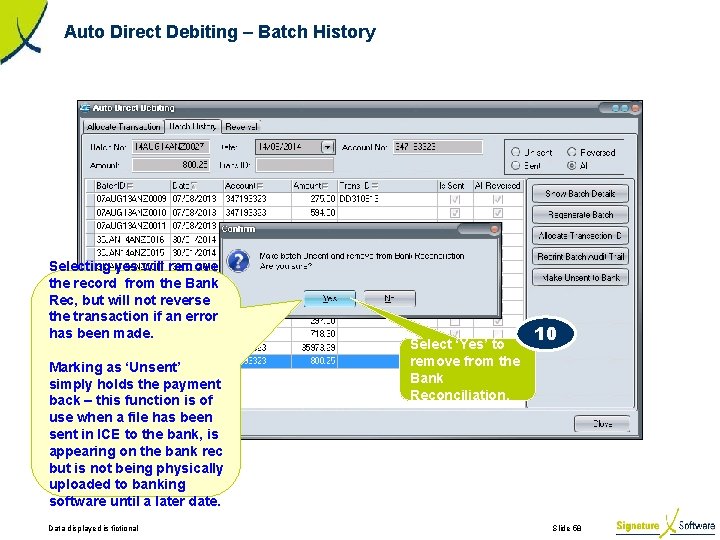Click the blue question mark icon

pyautogui.click(x=239, y=261)
